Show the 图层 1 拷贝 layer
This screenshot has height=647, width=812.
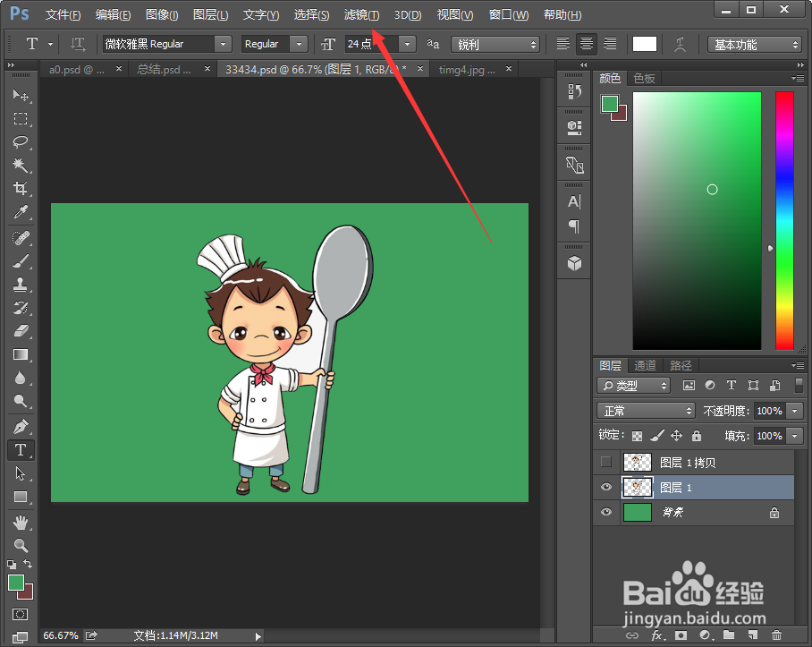pos(606,462)
